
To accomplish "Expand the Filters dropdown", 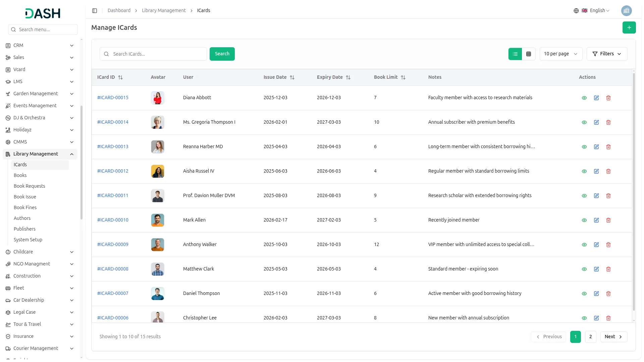I will tap(607, 54).
